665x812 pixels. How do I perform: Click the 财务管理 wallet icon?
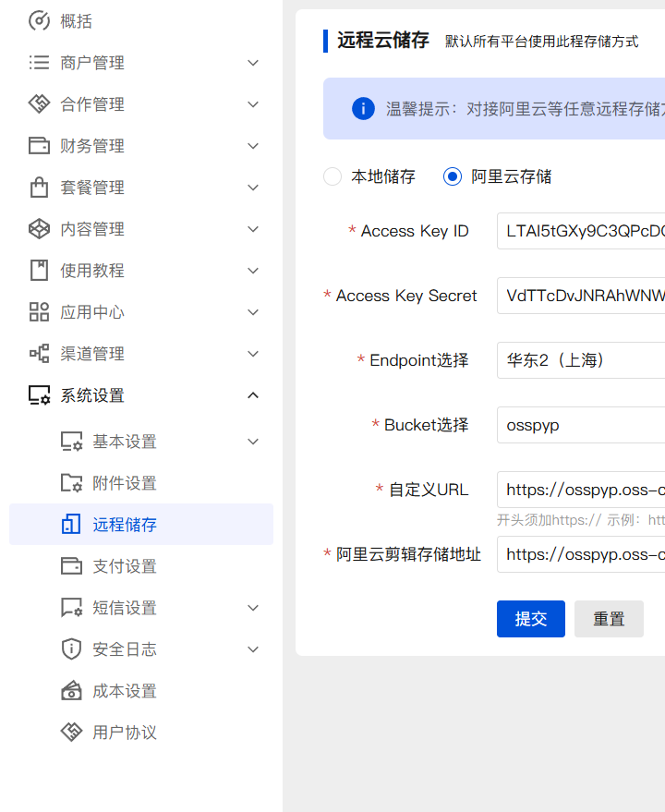click(x=39, y=146)
